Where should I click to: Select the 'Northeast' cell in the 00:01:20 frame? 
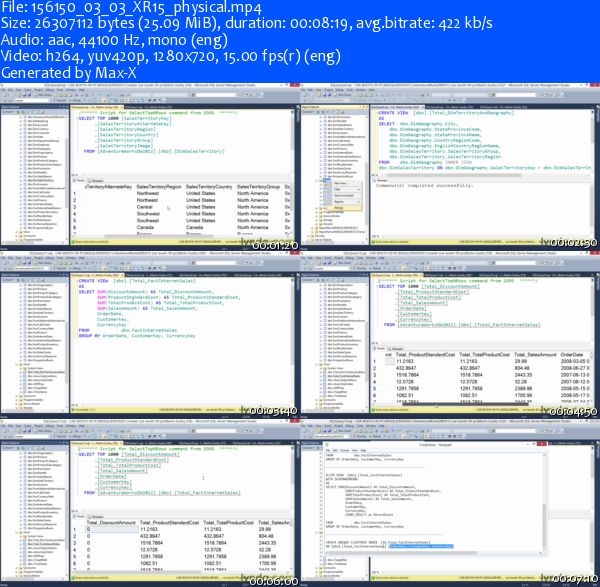(147, 200)
